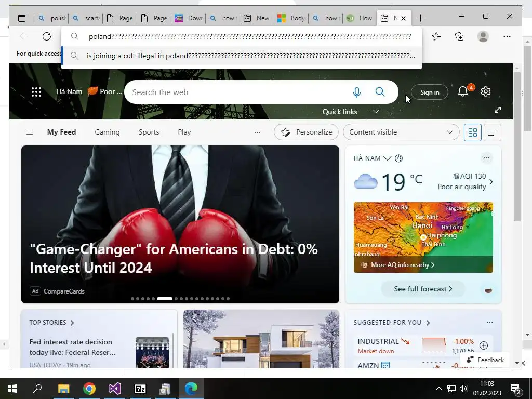Image resolution: width=532 pixels, height=399 pixels.
Task: Switch to the Body browser tab
Action: (x=291, y=18)
